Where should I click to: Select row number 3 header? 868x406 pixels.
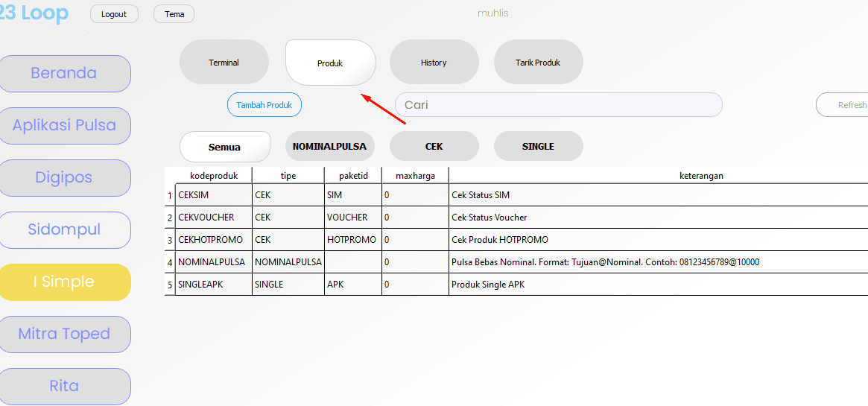tap(170, 240)
